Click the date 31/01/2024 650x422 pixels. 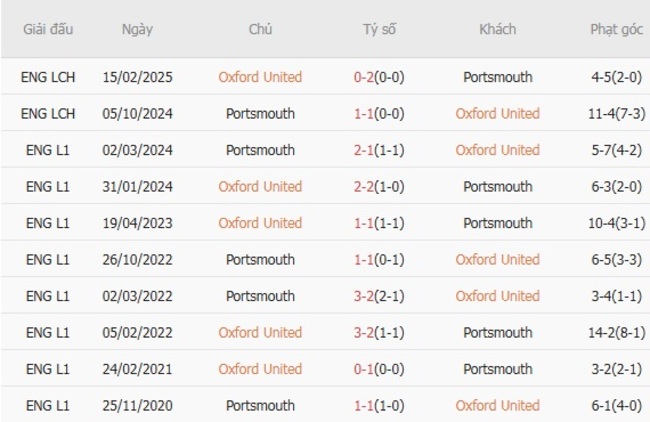[137, 186]
